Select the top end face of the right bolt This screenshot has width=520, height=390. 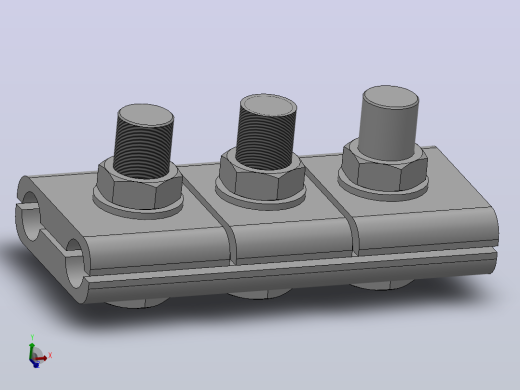391,97
